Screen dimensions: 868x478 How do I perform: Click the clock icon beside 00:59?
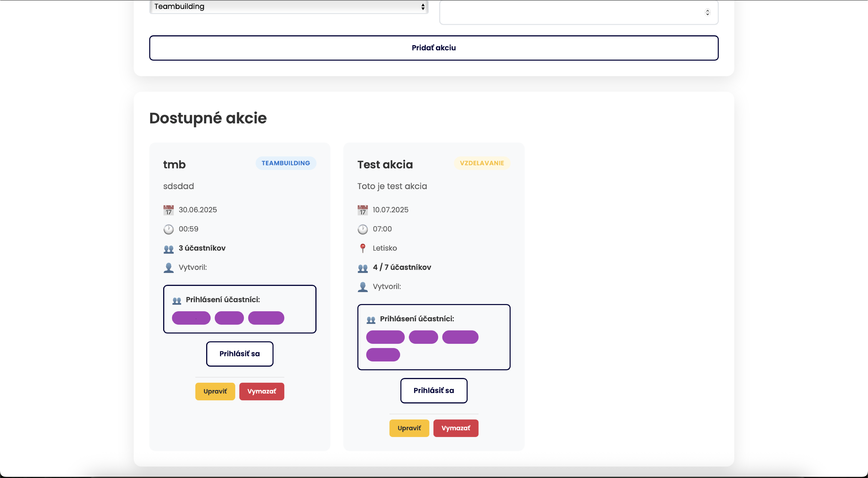(x=169, y=229)
